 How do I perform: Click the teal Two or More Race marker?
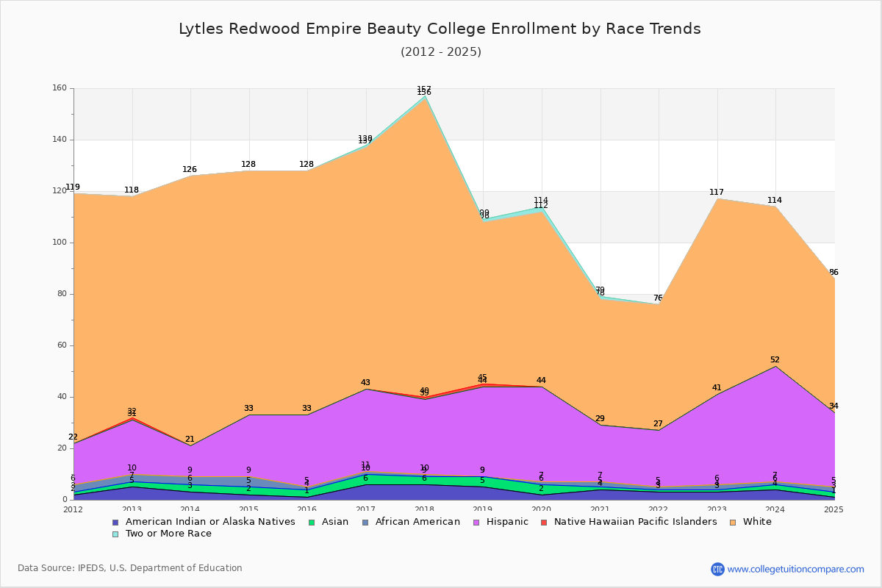[x=115, y=534]
